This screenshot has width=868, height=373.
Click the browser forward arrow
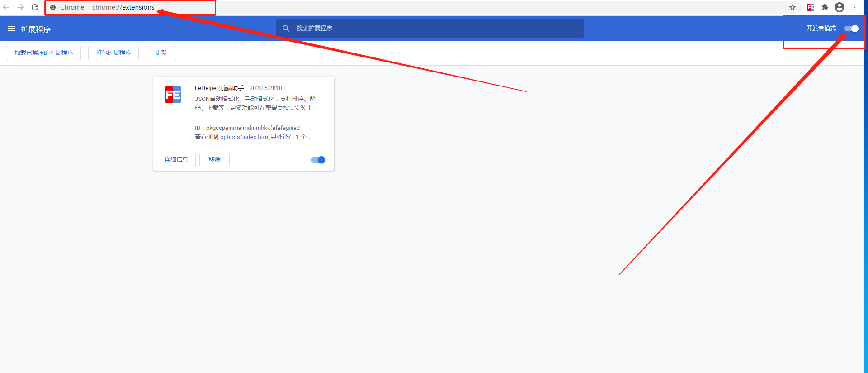pos(20,7)
